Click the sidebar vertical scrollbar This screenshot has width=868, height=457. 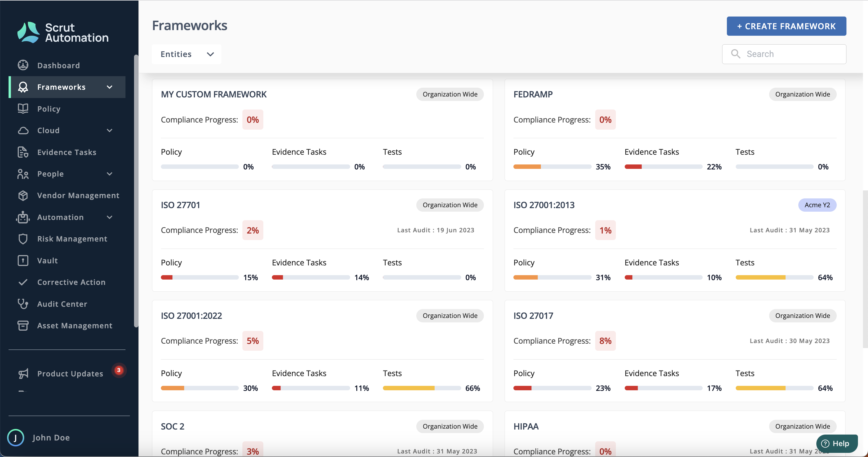[x=136, y=190]
